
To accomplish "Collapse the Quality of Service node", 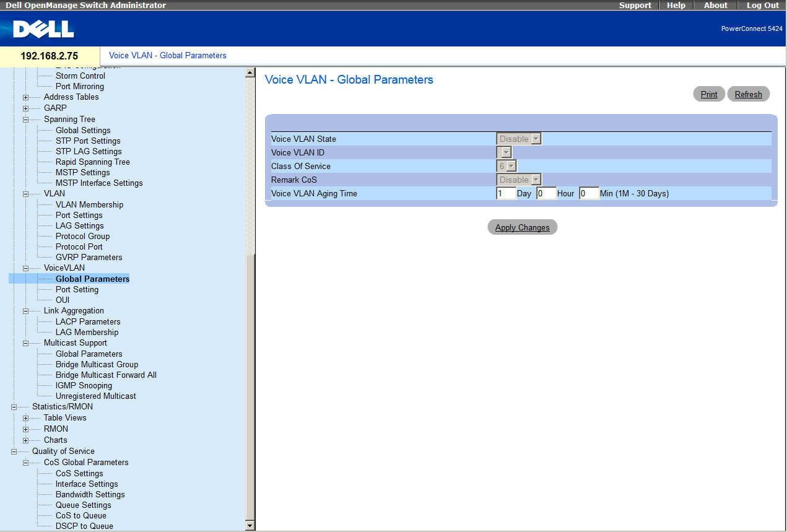I will click(x=14, y=451).
